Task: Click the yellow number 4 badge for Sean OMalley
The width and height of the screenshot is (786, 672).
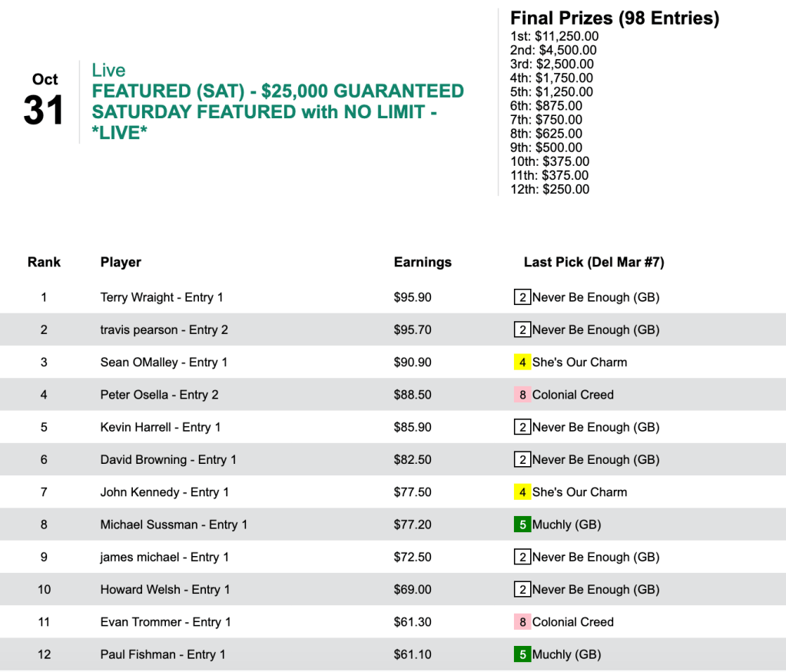Action: 522,362
